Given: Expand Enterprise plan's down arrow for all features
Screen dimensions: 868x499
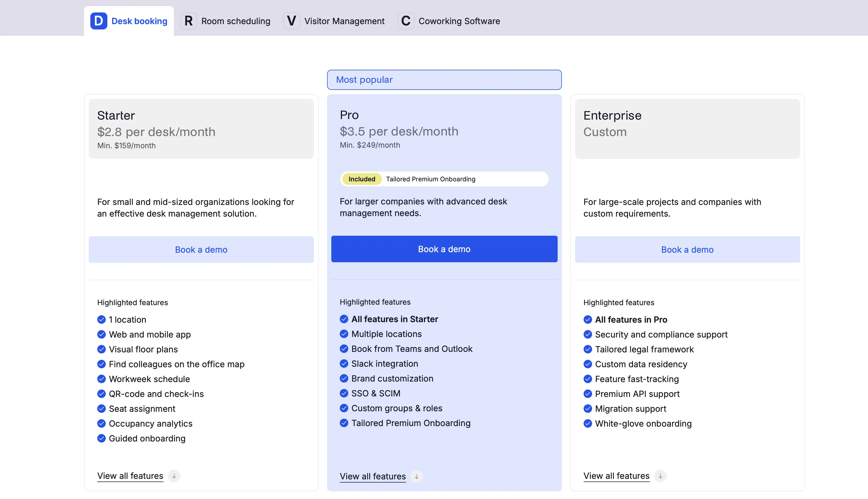Looking at the screenshot, I should (x=660, y=476).
